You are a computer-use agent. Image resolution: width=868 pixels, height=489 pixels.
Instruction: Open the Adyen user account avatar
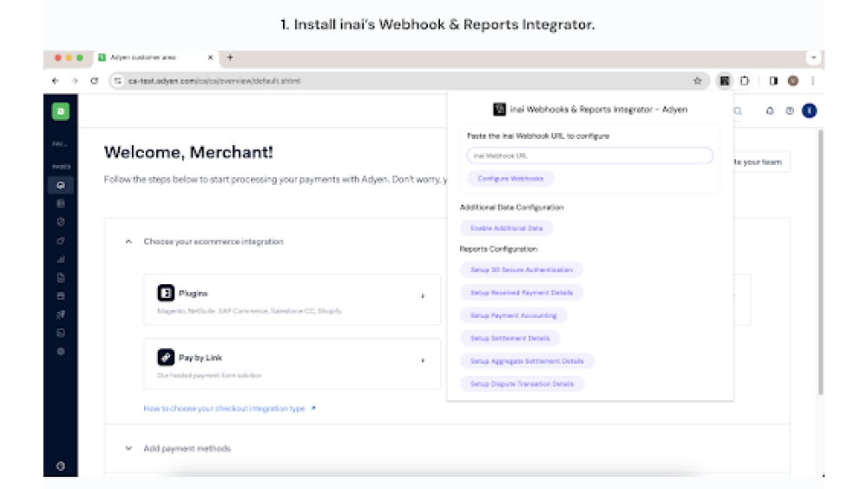[809, 111]
